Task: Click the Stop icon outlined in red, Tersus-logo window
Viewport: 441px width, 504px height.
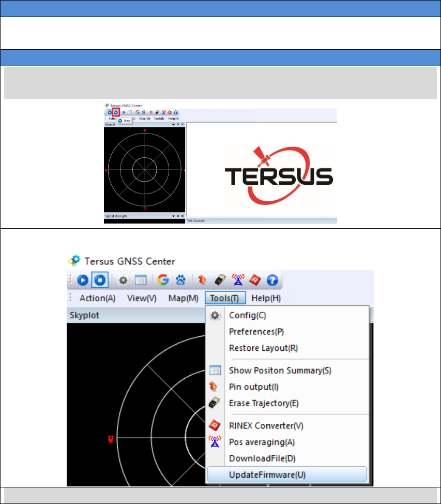Action: pyautogui.click(x=116, y=112)
